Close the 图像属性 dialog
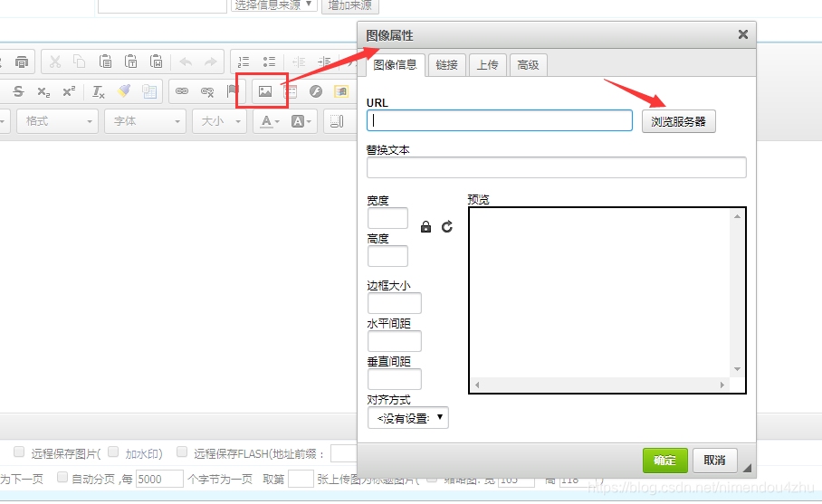 click(x=743, y=34)
